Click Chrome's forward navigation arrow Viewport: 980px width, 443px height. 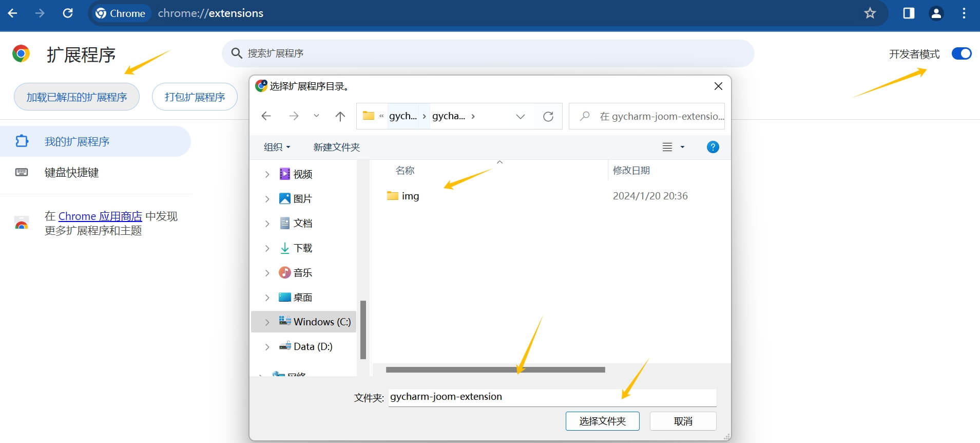40,13
